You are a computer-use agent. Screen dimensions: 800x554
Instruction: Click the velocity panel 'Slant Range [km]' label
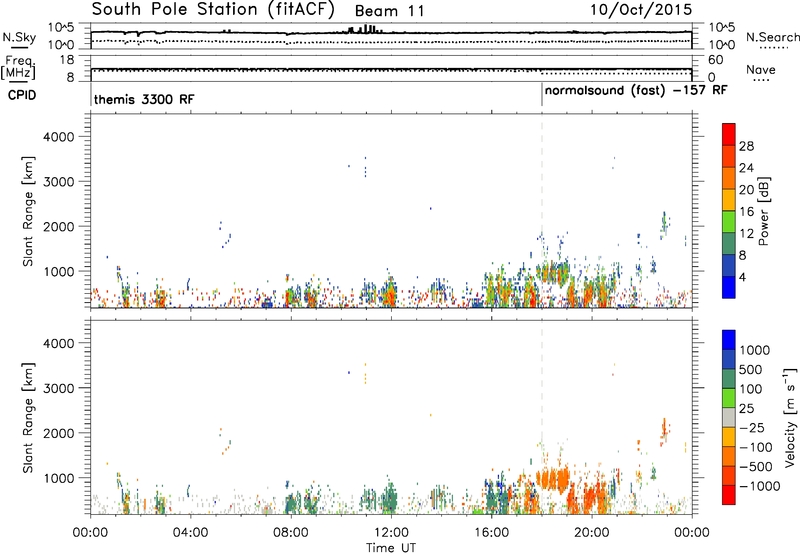point(28,418)
